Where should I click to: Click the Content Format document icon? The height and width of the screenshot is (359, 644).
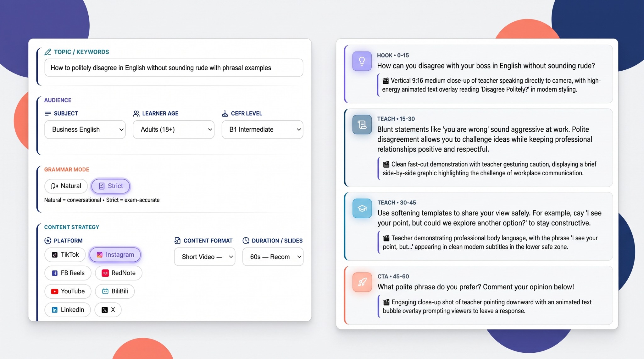click(177, 241)
